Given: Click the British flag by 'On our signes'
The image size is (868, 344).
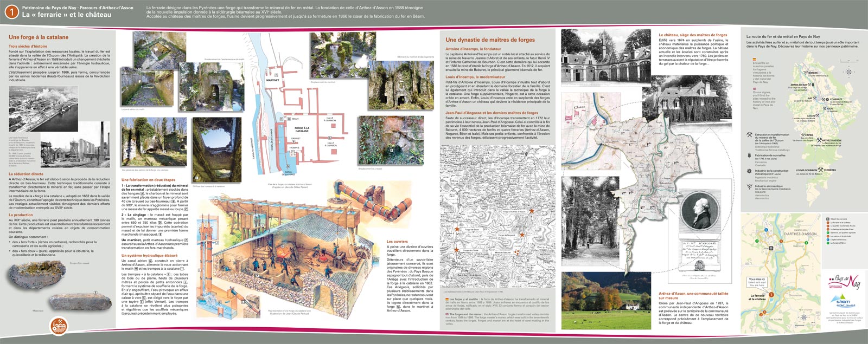Looking at the screenshot, I should (x=754, y=88).
